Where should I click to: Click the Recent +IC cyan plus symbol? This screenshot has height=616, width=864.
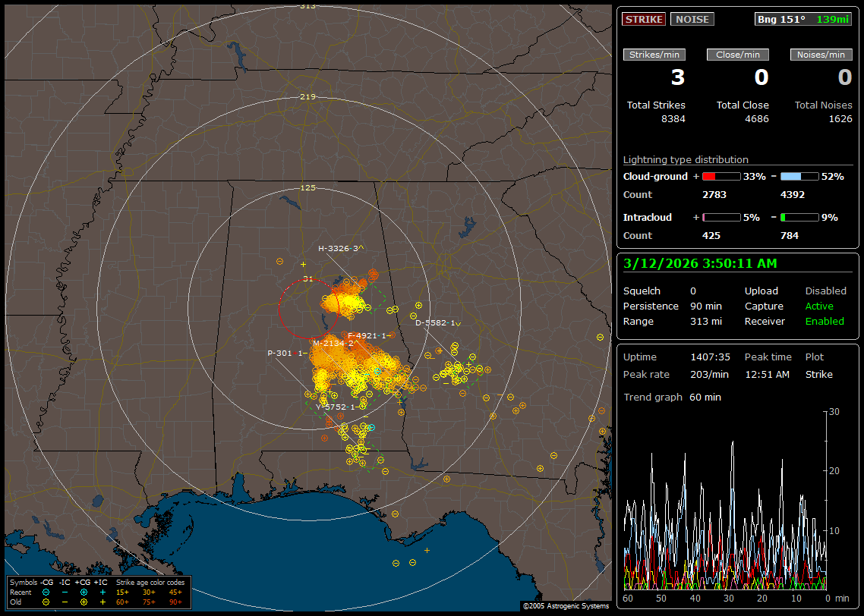tap(102, 592)
